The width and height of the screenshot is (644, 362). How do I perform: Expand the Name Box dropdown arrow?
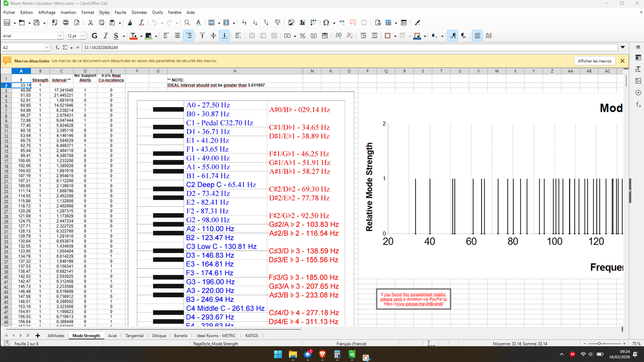coord(47,47)
